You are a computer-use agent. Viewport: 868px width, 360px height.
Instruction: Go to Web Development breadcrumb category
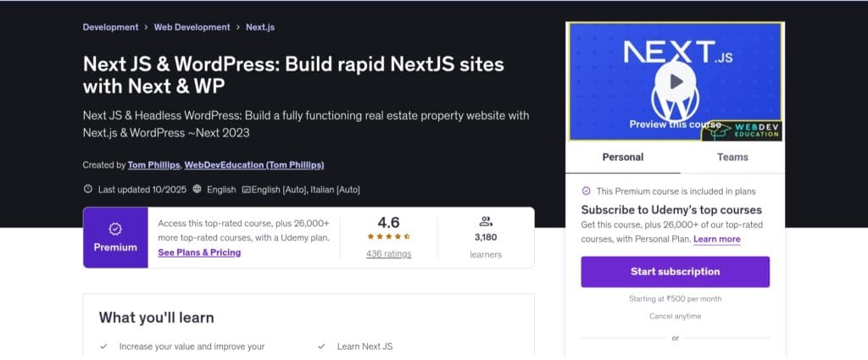192,27
